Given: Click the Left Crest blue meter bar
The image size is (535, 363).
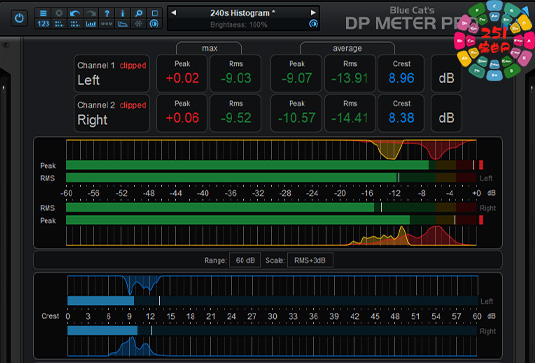Looking at the screenshot, I should (x=273, y=301).
